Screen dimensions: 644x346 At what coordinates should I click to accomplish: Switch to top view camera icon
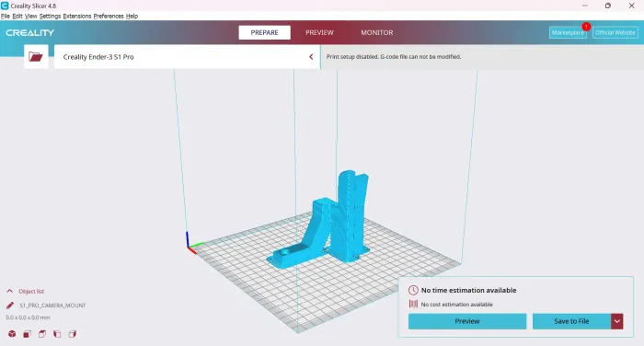[x=42, y=334]
